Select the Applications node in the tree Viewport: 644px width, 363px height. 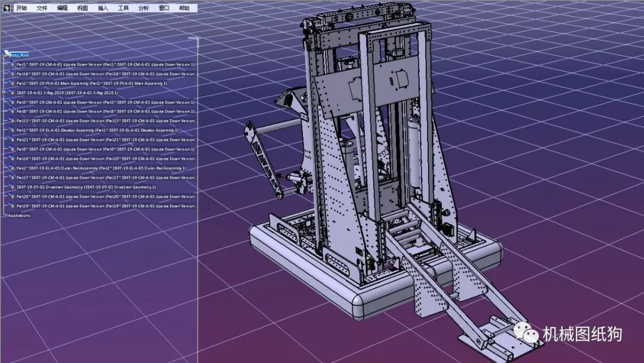(x=19, y=216)
